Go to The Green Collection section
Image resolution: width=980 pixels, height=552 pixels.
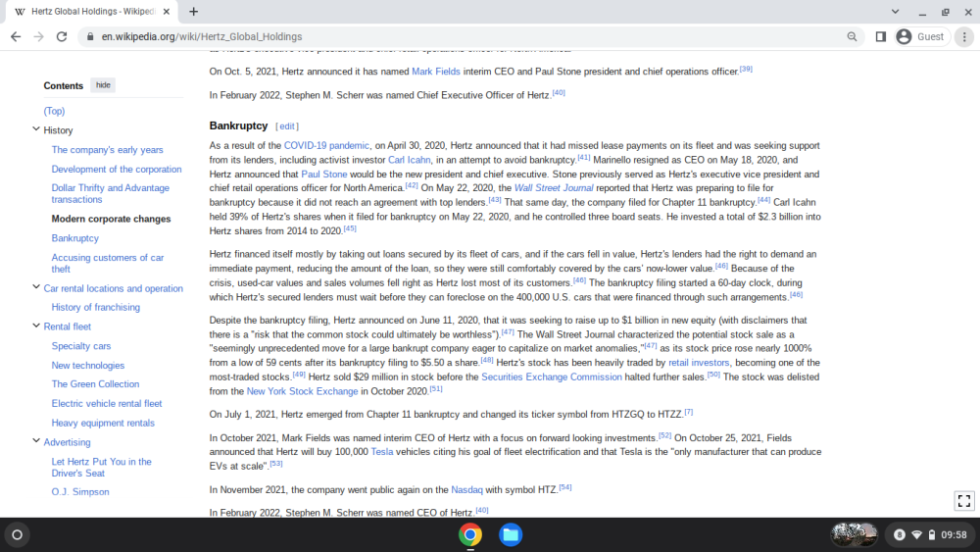(x=95, y=383)
